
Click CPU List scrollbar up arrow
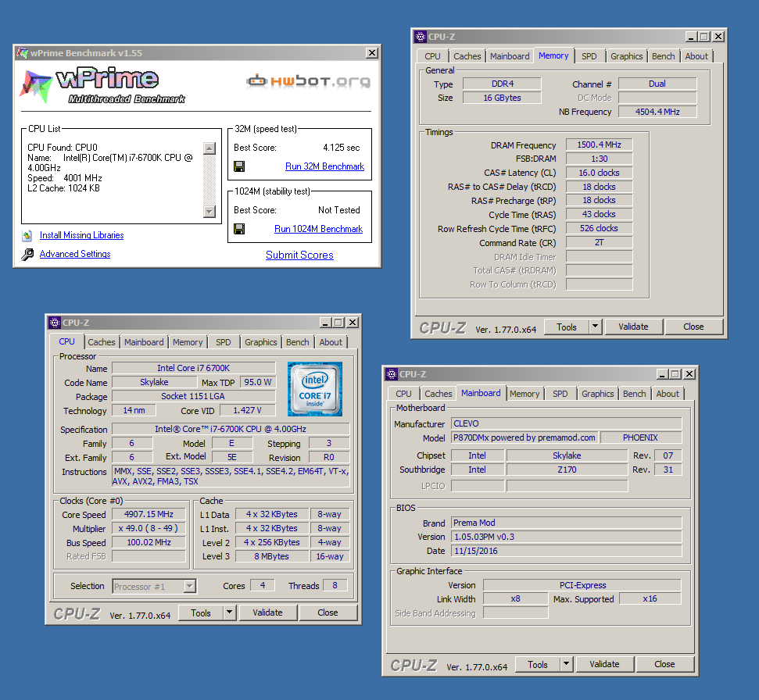pos(209,148)
